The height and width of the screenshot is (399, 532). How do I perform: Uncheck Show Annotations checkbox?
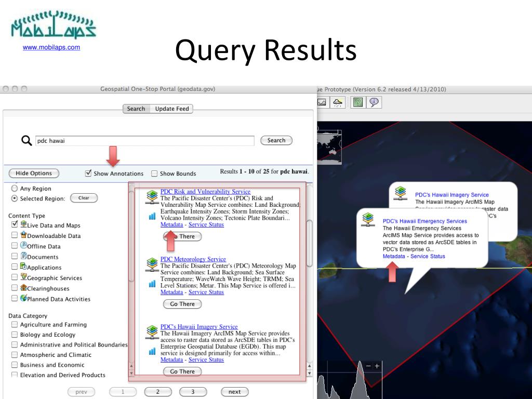(88, 173)
